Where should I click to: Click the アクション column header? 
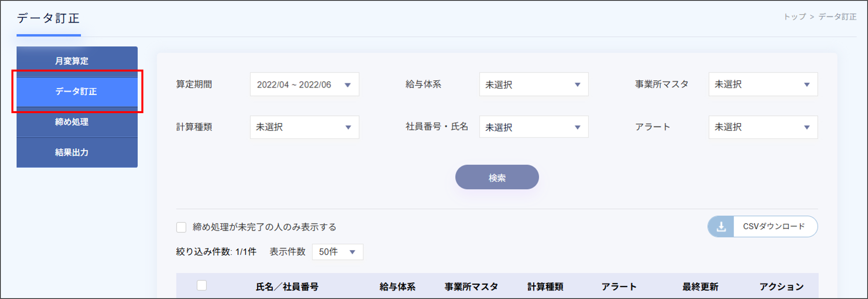[781, 287]
